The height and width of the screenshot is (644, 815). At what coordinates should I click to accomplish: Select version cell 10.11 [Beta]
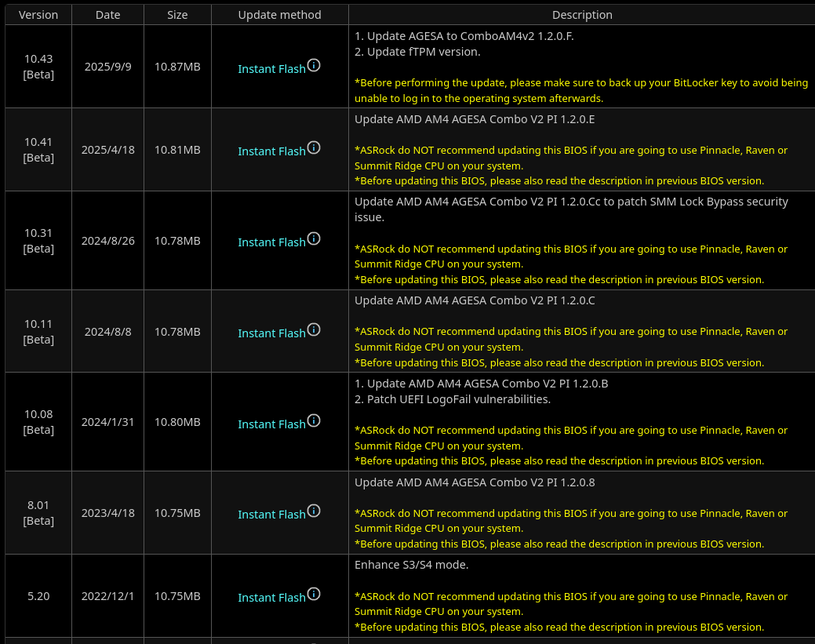click(x=38, y=332)
